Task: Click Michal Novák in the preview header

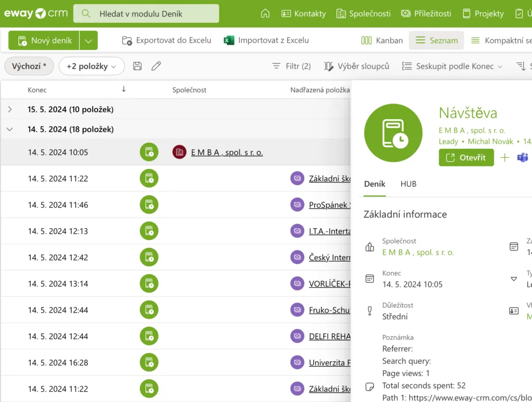Action: pyautogui.click(x=490, y=141)
